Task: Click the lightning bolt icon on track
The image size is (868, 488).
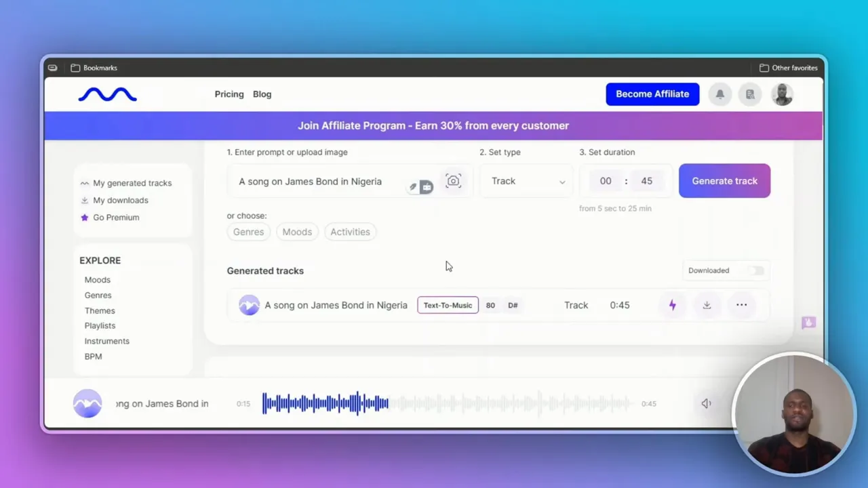Action: tap(672, 305)
